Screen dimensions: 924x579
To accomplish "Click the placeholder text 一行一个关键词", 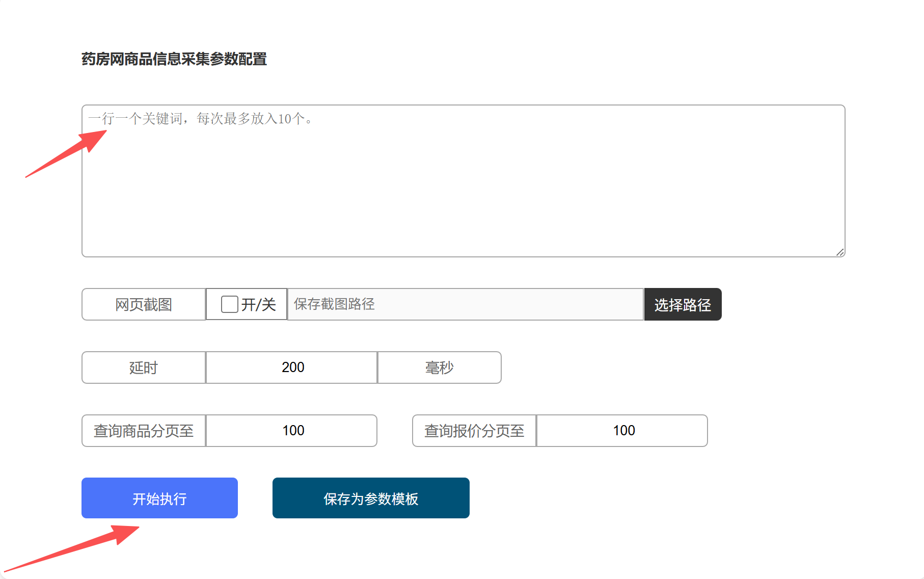I will click(x=135, y=119).
